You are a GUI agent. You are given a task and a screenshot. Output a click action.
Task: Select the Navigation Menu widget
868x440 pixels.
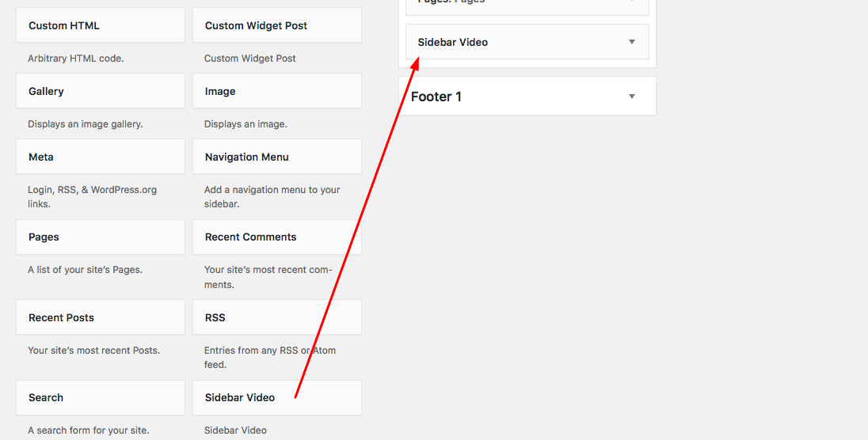click(x=247, y=157)
